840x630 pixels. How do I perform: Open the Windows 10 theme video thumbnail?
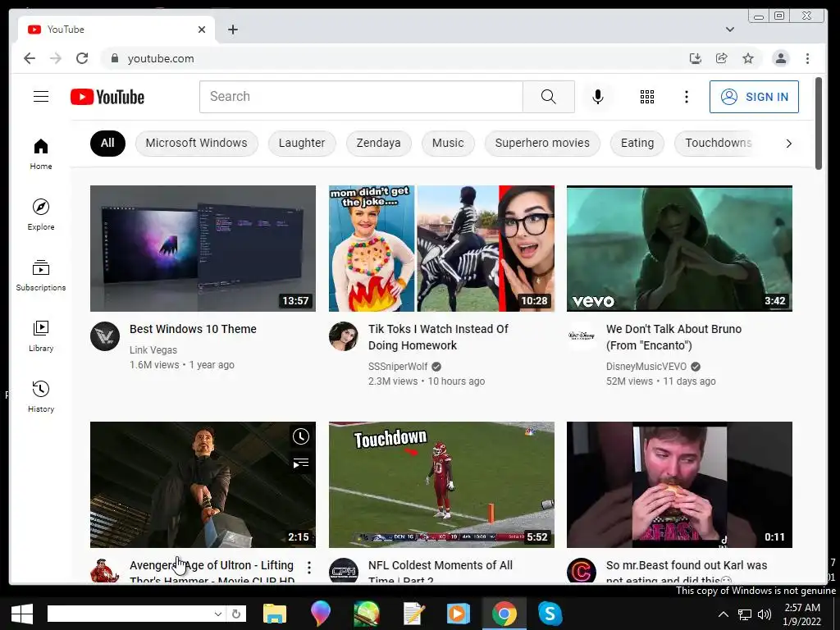[203, 249]
